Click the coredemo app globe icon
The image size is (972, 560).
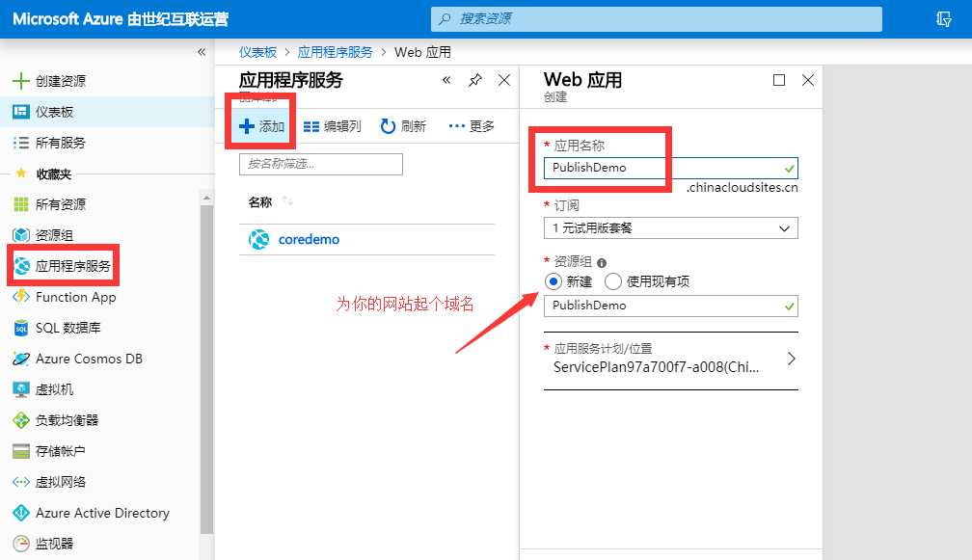(x=259, y=239)
